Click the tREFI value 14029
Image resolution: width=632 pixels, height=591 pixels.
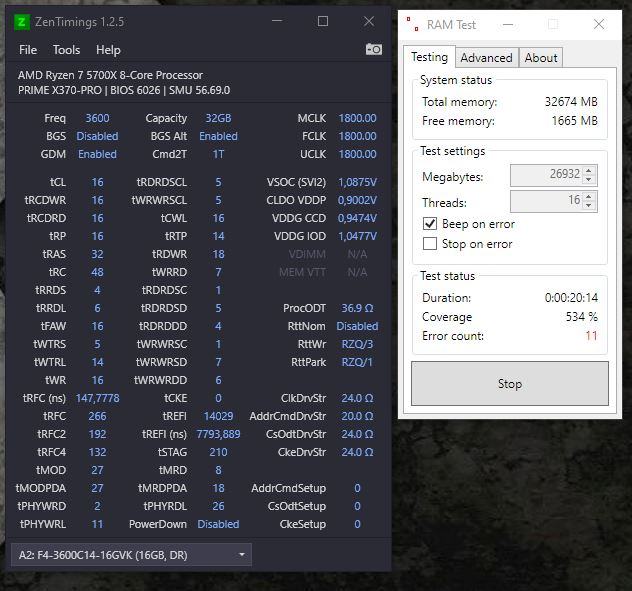point(218,416)
